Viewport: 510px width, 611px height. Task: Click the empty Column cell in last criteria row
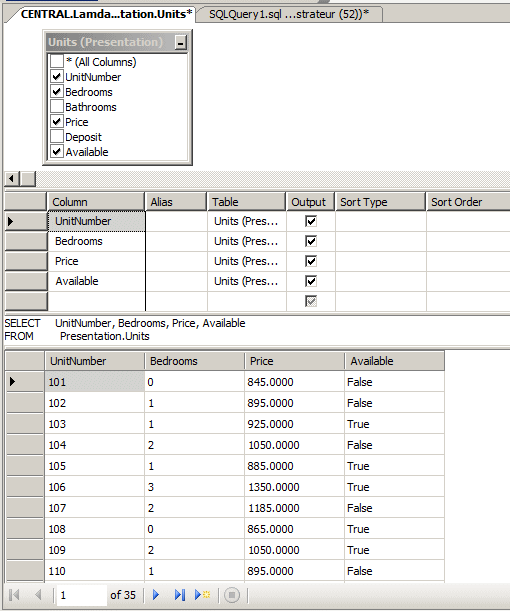(x=96, y=301)
